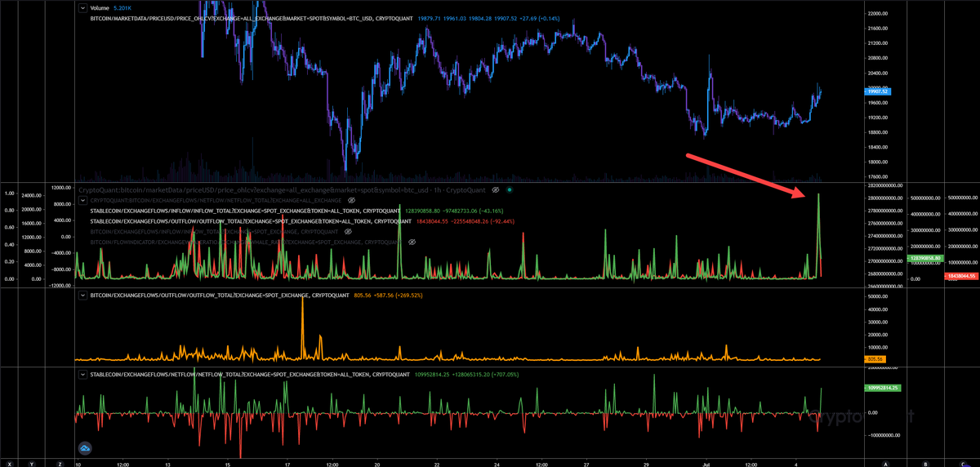Click the 50000.00 outflow axis label

(x=878, y=296)
